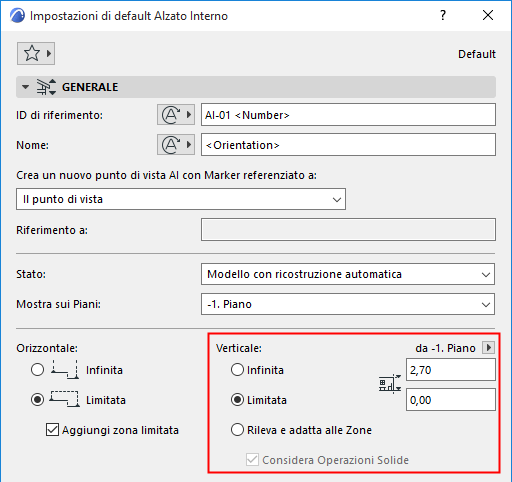
Task: Click the disabled Riferimento a field
Action: pos(348,230)
